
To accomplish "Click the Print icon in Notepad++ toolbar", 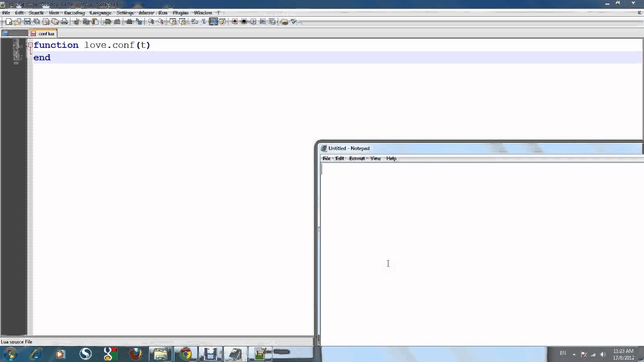I will 64,22.
